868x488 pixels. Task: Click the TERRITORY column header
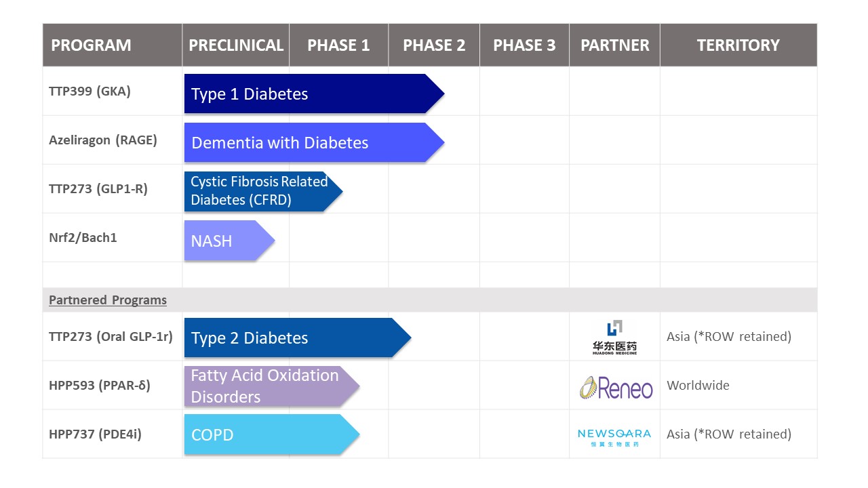pos(738,45)
